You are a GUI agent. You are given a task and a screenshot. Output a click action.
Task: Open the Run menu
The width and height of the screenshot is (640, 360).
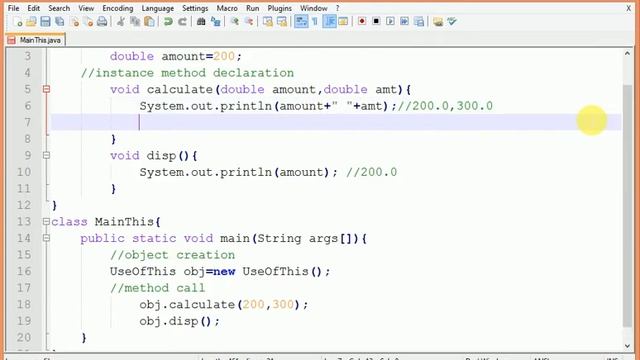[253, 8]
